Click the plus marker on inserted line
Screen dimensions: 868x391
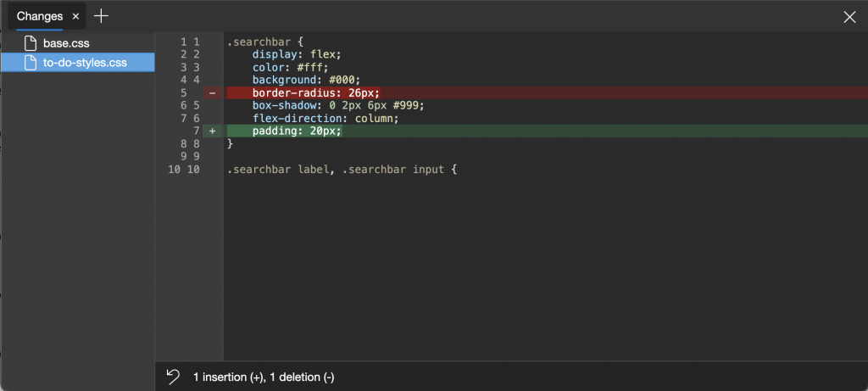(213, 131)
